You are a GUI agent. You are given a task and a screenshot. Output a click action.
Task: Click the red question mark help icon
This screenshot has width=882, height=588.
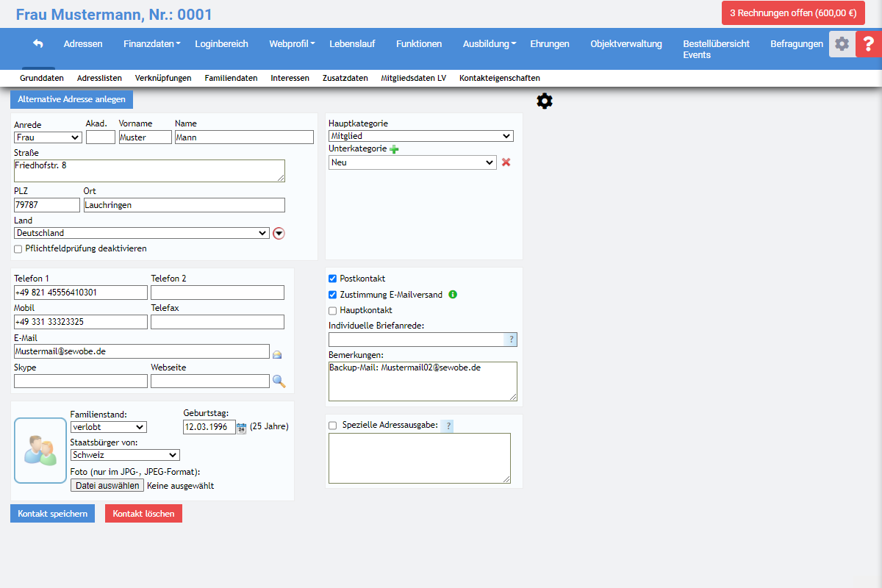tap(869, 44)
